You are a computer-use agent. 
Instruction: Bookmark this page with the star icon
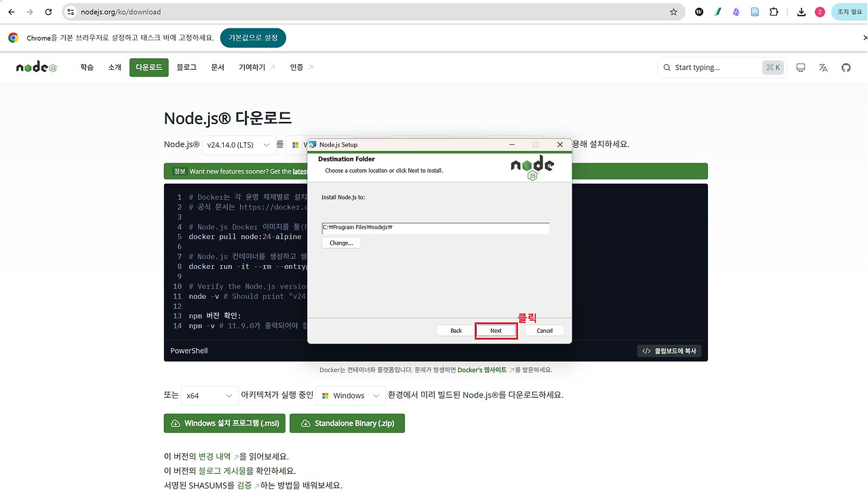673,12
